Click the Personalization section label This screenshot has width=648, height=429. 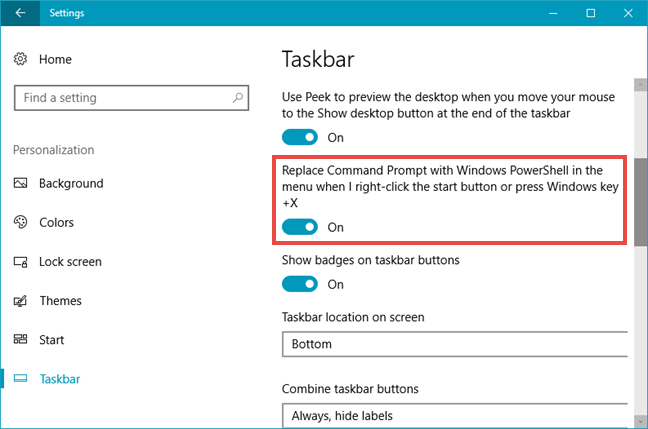click(54, 150)
